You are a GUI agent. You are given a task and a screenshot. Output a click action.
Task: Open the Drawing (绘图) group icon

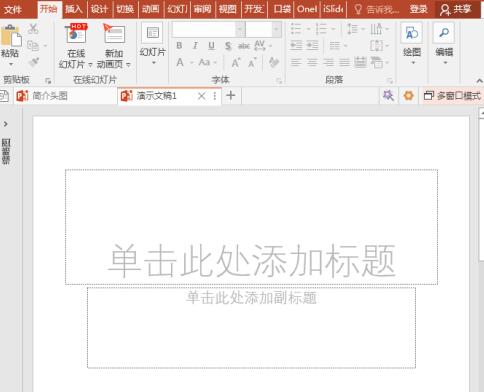pyautogui.click(x=412, y=33)
